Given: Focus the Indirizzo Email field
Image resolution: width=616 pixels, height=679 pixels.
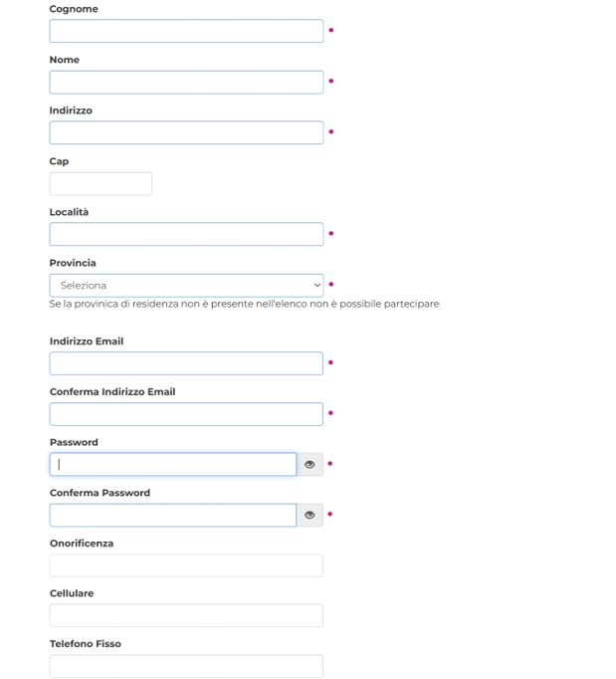Looking at the screenshot, I should pos(186,363).
